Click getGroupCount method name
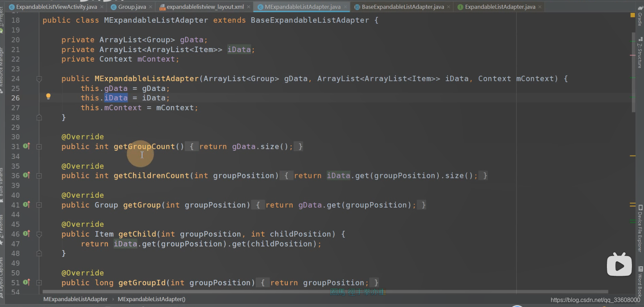The image size is (644, 307). 144,146
